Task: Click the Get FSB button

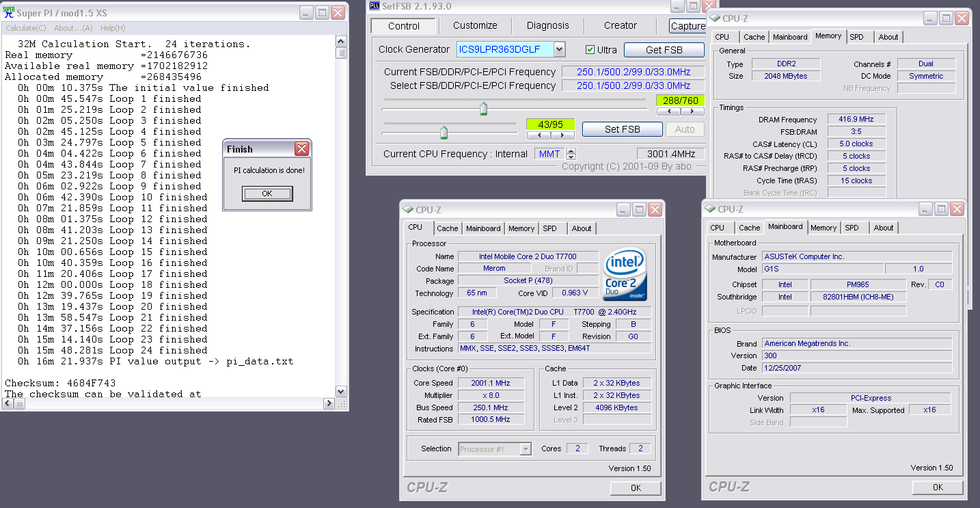Action: click(x=664, y=50)
